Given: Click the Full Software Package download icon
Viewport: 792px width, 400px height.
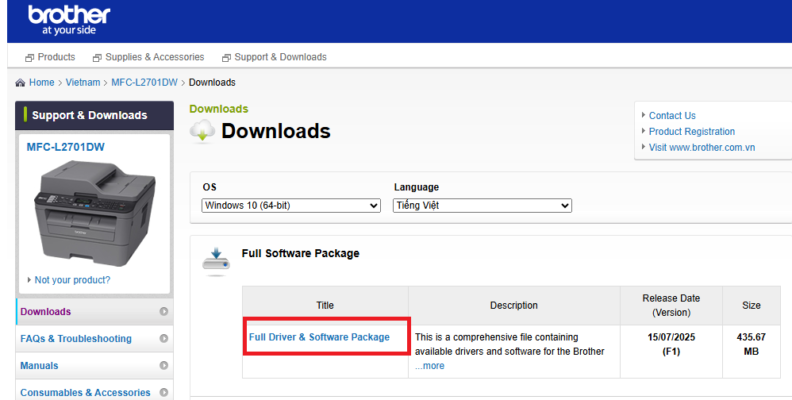Looking at the screenshot, I should 215,259.
